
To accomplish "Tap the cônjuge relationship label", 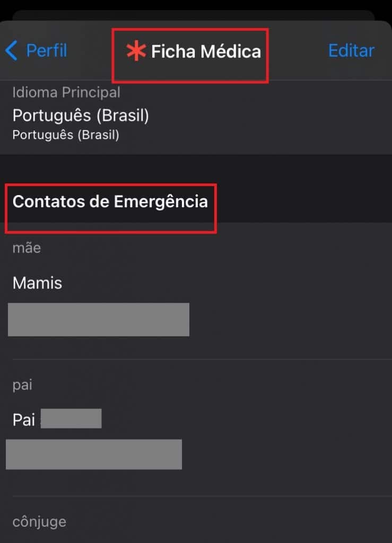I will 39,522.
